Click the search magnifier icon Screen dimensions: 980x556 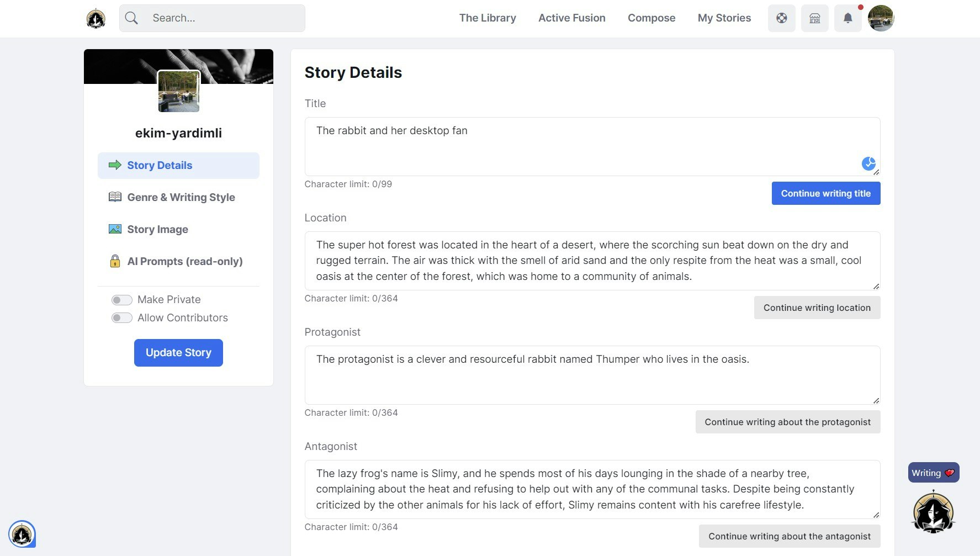tap(131, 18)
